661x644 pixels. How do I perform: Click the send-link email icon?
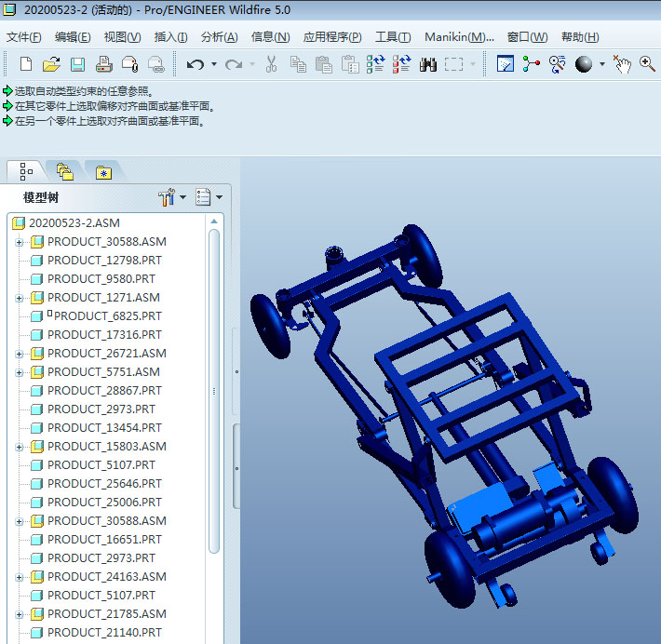point(156,64)
